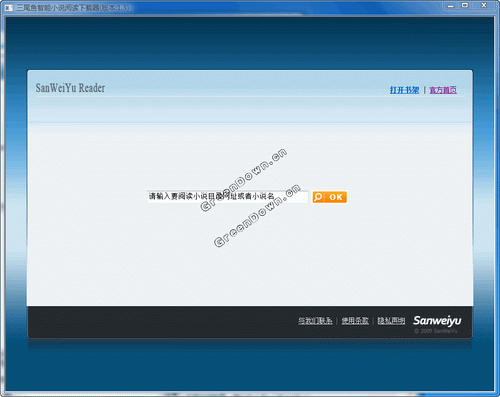The height and width of the screenshot is (397, 500).
Task: Close the novel reader window
Action: 484,5
